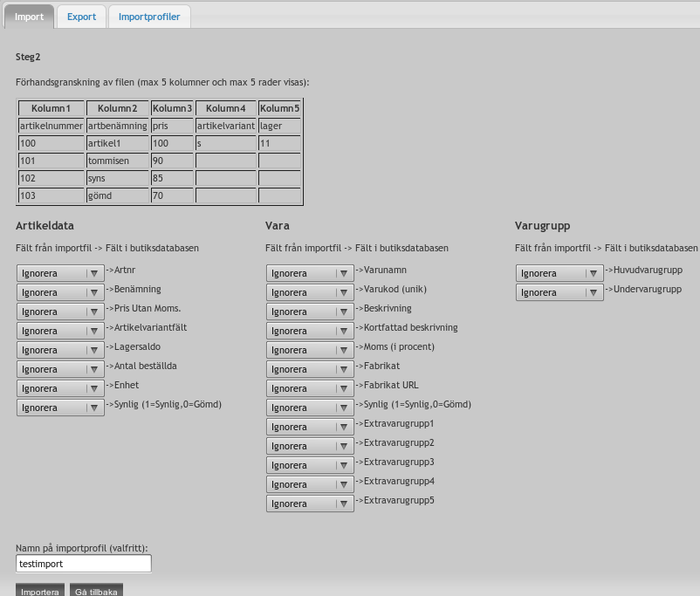Click the Kolumn3 table header

[172, 108]
